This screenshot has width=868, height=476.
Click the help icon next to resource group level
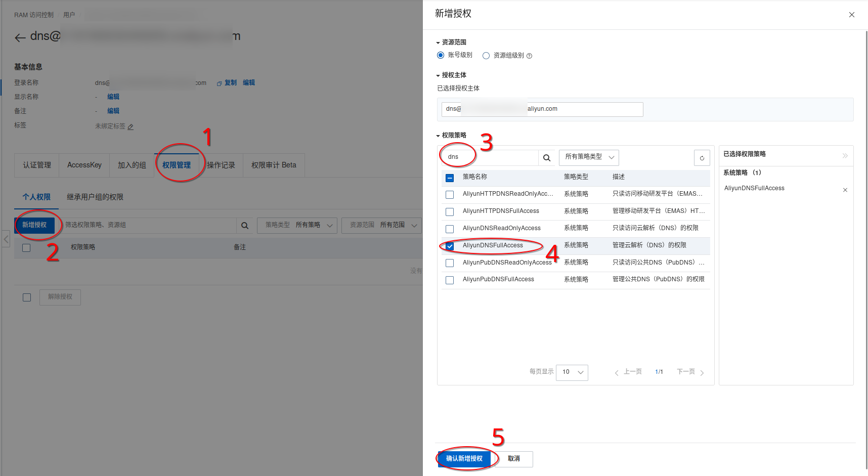tap(529, 56)
